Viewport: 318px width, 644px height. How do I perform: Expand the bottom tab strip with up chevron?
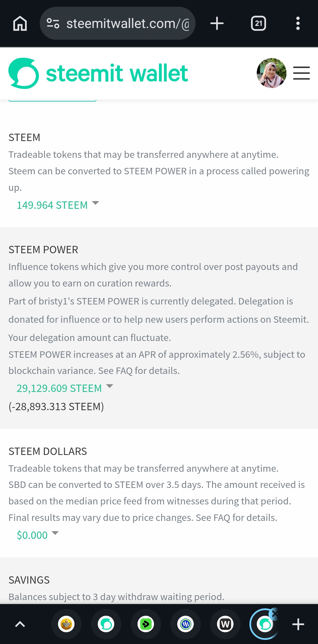click(20, 624)
